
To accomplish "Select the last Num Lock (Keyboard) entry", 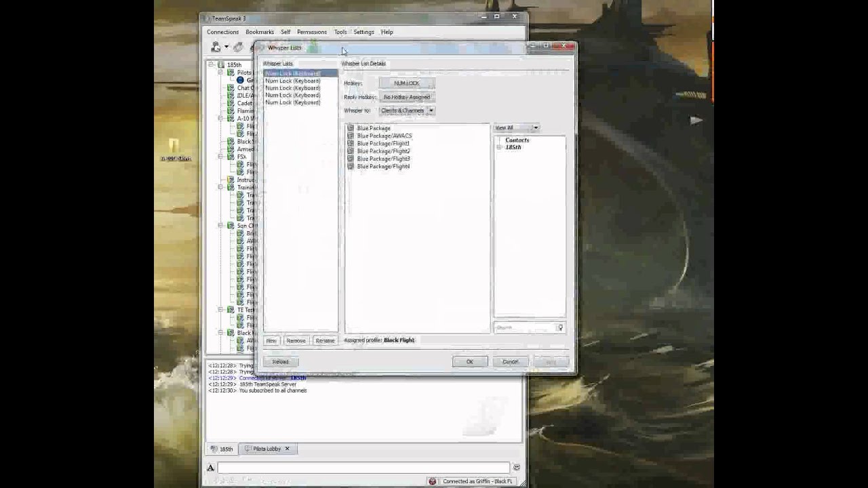I will pyautogui.click(x=293, y=102).
